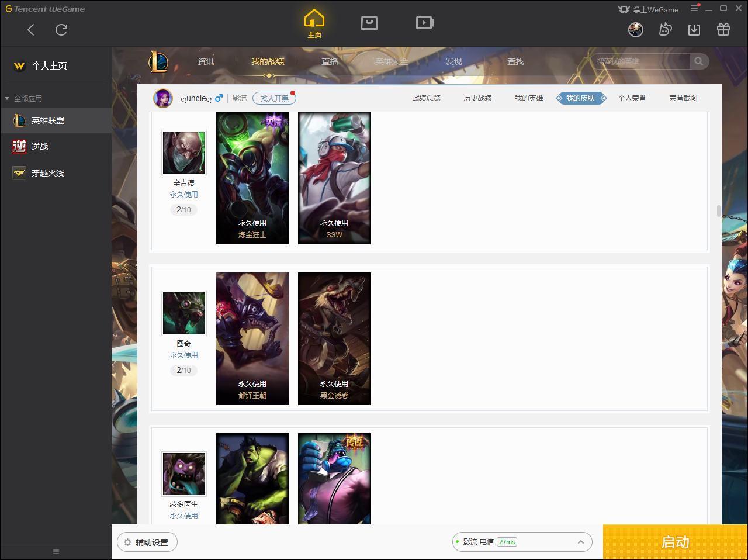Open the user avatar in top right
This screenshot has width=748, height=560.
coord(636,30)
